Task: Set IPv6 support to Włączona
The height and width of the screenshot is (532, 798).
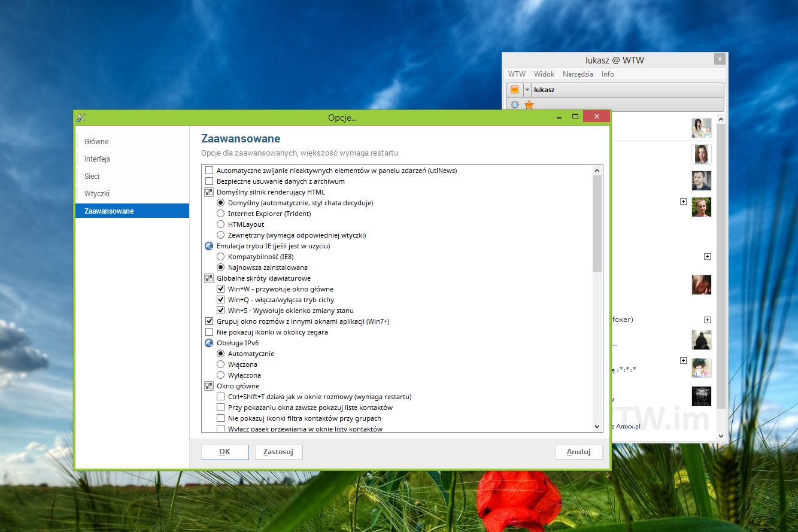Action: point(220,364)
